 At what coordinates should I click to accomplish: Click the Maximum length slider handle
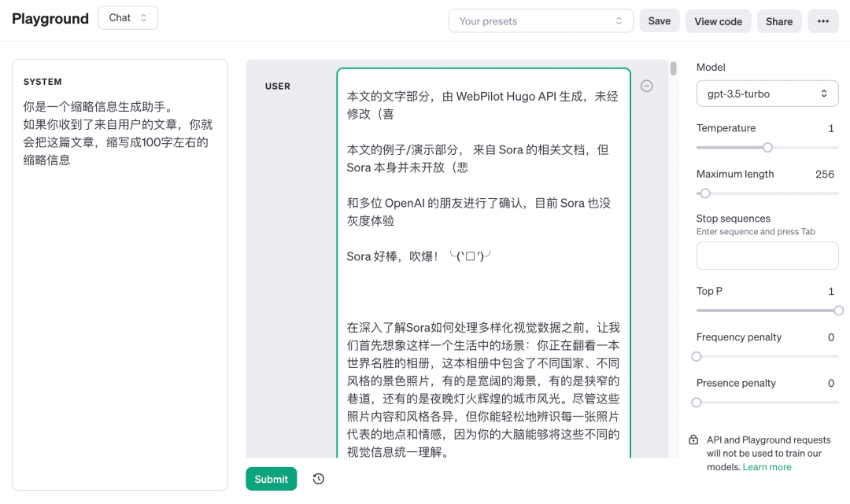point(704,193)
